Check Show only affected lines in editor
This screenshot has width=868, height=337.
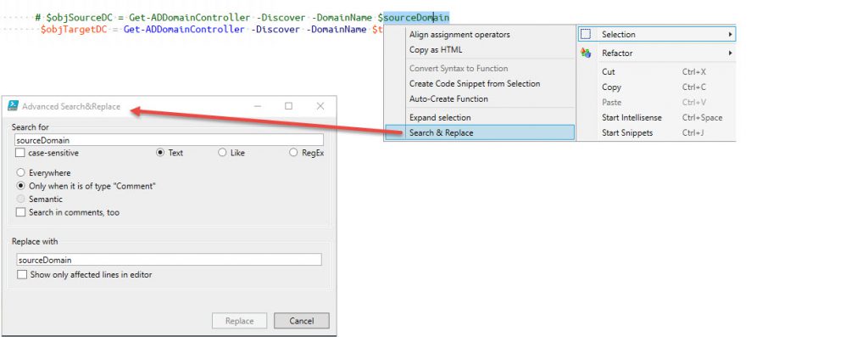21,274
